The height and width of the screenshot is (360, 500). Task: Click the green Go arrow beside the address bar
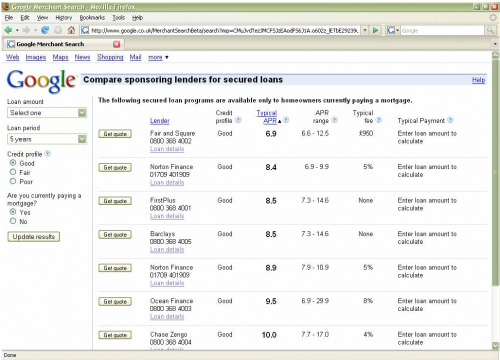coord(375,30)
